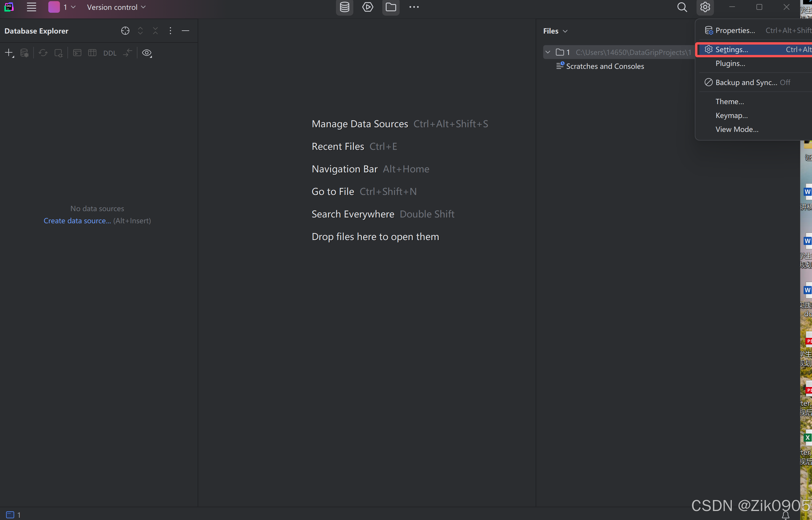Hide the Database Explorer panel
Image resolution: width=812 pixels, height=520 pixels.
pos(185,31)
